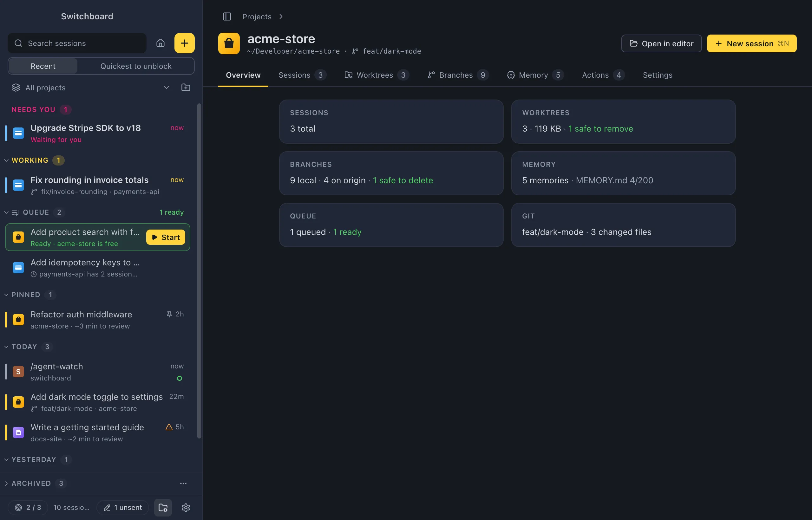Select the Recent sort toggle
The height and width of the screenshot is (520, 812).
[43, 66]
